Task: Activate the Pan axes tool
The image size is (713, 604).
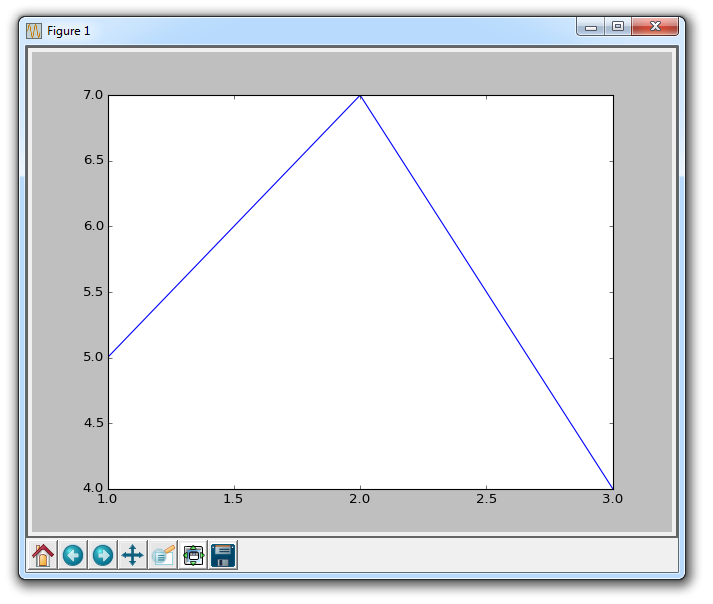Action: 132,555
